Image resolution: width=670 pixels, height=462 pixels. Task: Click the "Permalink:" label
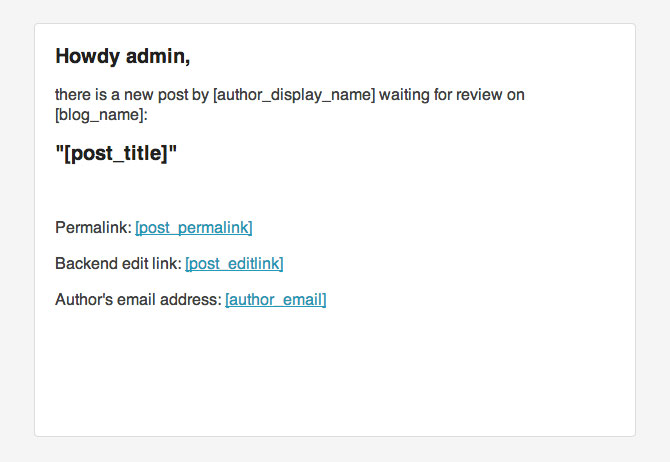coord(94,227)
